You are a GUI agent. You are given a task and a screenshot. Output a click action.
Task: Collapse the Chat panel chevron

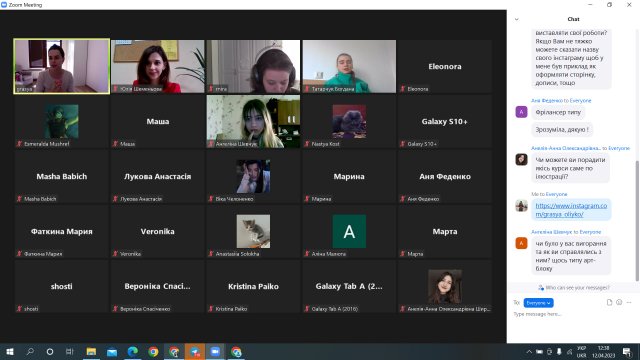[516, 19]
